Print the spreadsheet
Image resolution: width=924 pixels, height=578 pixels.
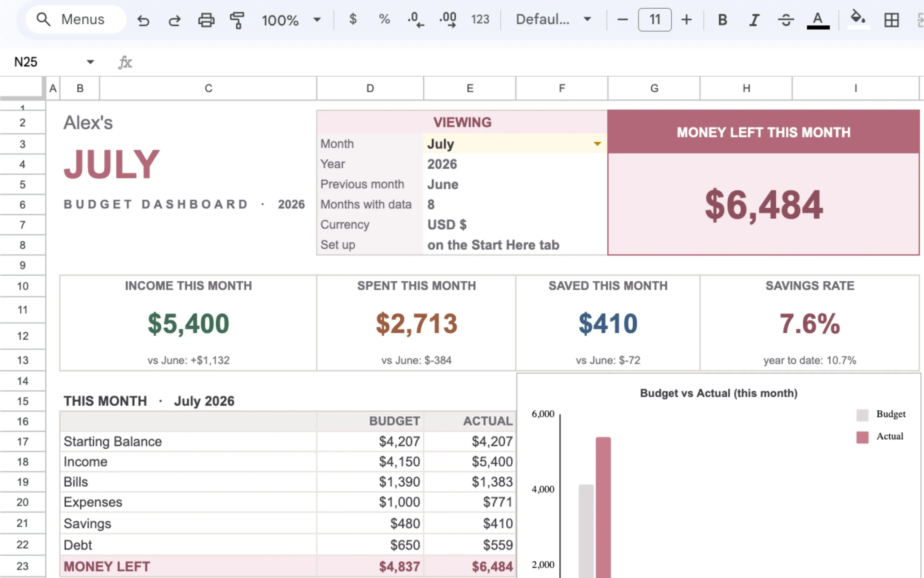pos(206,20)
